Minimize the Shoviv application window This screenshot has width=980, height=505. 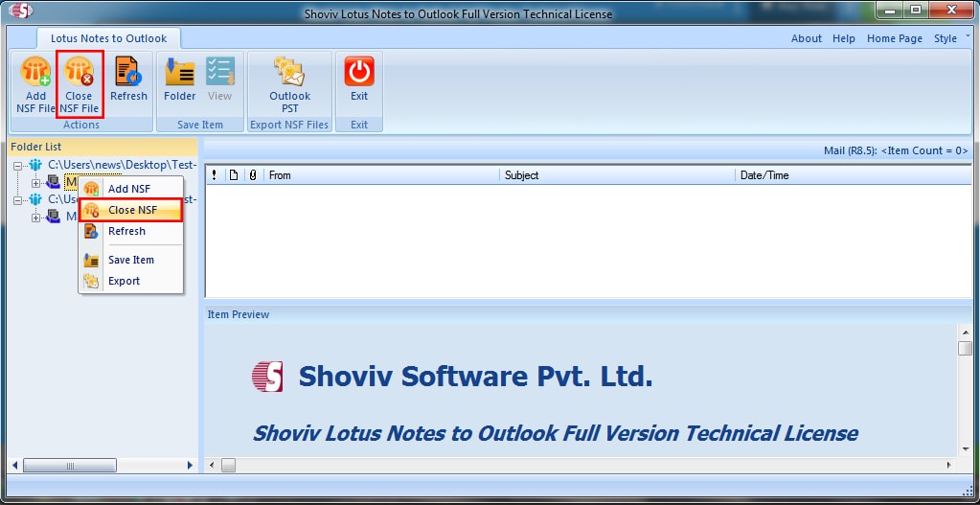[x=891, y=10]
